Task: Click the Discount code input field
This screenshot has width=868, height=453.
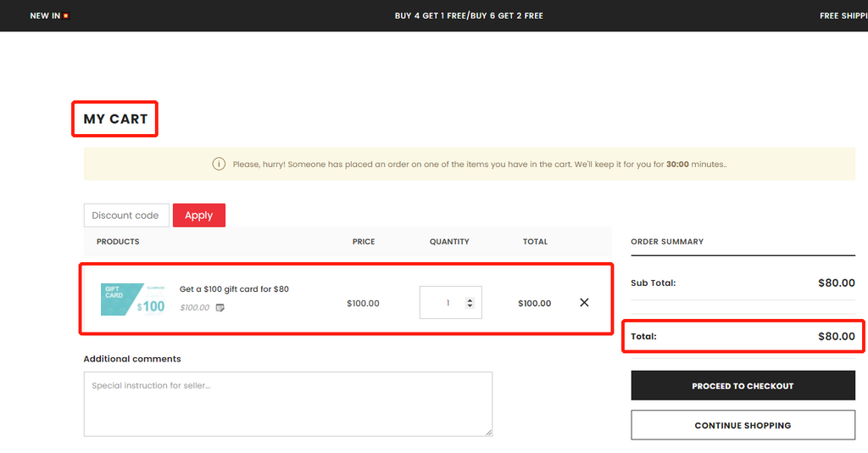Action: pyautogui.click(x=126, y=215)
